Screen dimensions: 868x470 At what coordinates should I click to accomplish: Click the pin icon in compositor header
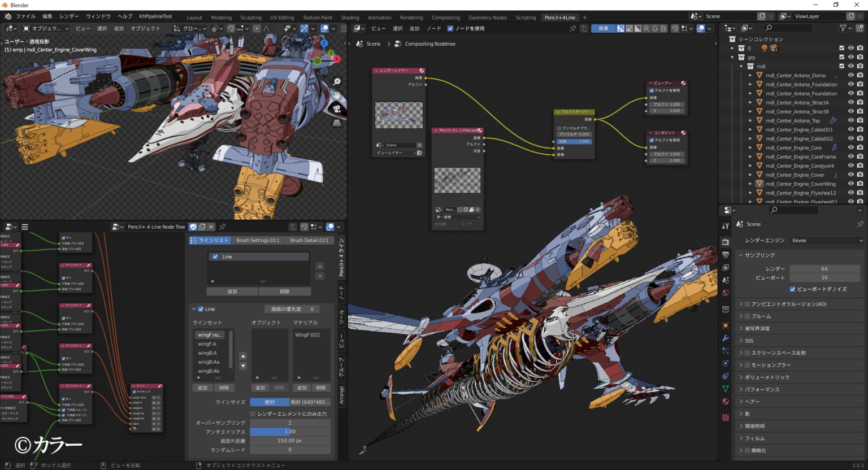pyautogui.click(x=573, y=29)
